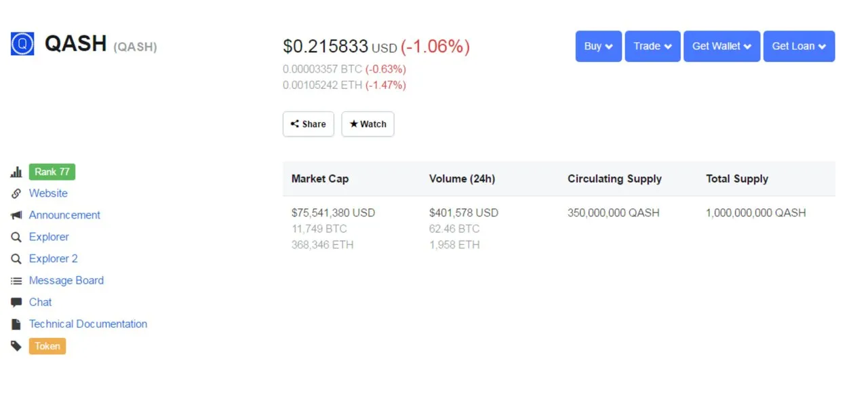Image resolution: width=868 pixels, height=399 pixels.
Task: Click the green Rank 77 badge
Action: 52,172
